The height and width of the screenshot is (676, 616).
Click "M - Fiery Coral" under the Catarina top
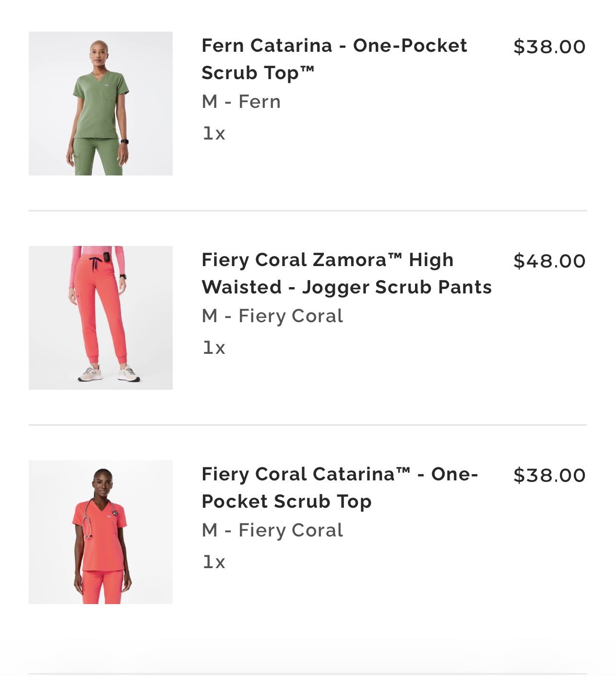[x=272, y=530]
